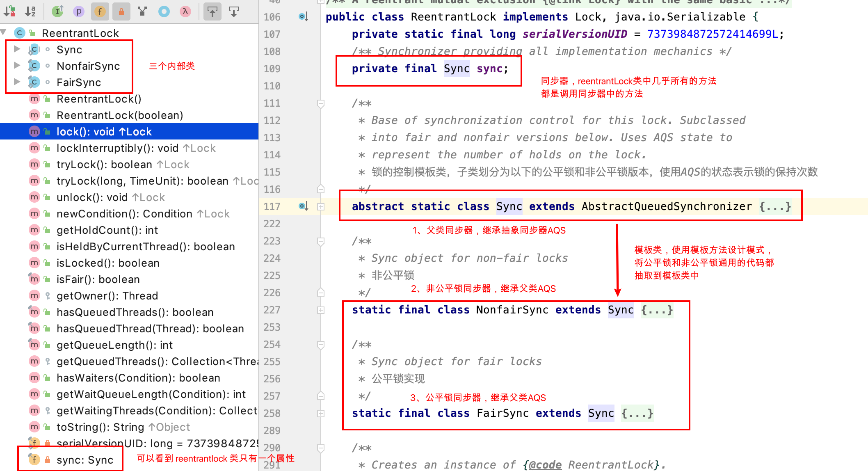Screen dimensions: 868x471
Task: Expand the Sync inner class node
Action: click(17, 49)
